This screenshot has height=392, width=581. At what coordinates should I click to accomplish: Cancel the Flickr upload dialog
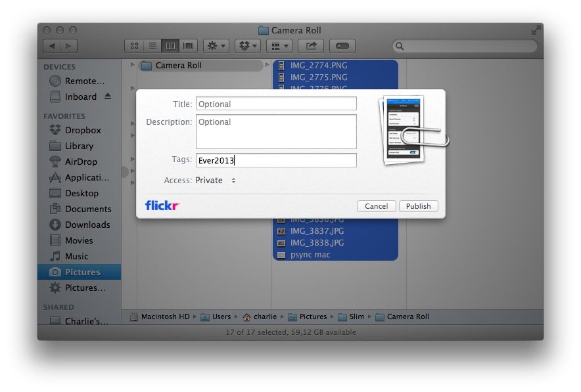click(x=376, y=206)
